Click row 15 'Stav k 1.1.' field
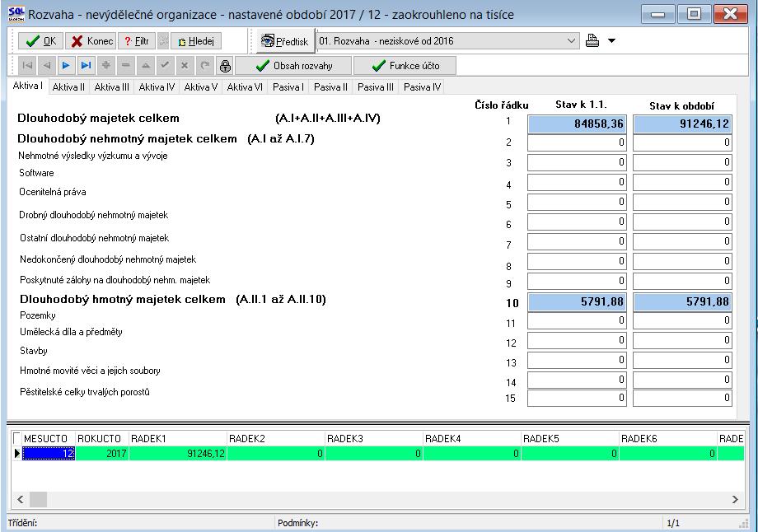The width and height of the screenshot is (758, 532). click(577, 398)
